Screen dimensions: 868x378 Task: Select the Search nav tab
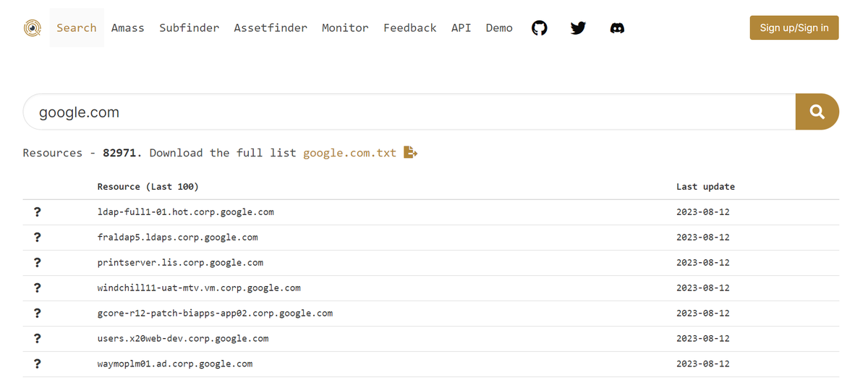pos(77,28)
